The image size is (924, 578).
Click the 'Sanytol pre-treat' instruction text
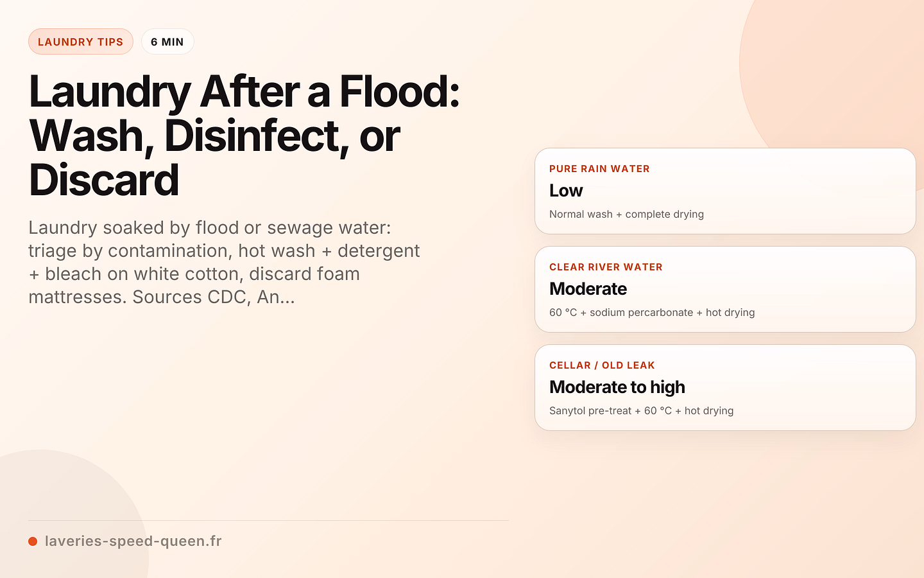pos(590,411)
